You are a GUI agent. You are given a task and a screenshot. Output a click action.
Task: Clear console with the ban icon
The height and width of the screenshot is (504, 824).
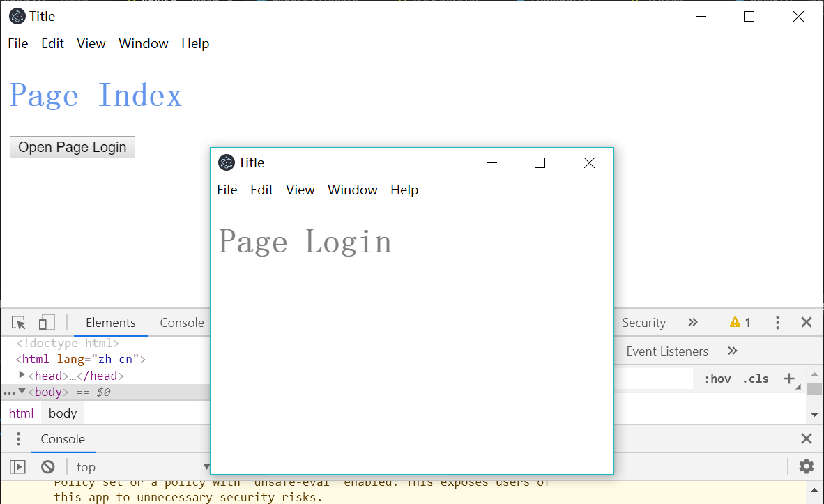[x=48, y=466]
